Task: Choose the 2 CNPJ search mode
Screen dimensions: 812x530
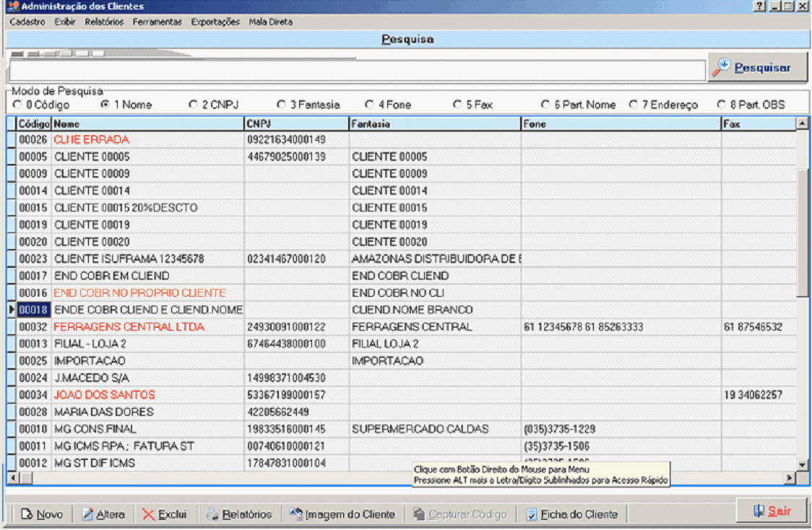Action: coord(193,105)
